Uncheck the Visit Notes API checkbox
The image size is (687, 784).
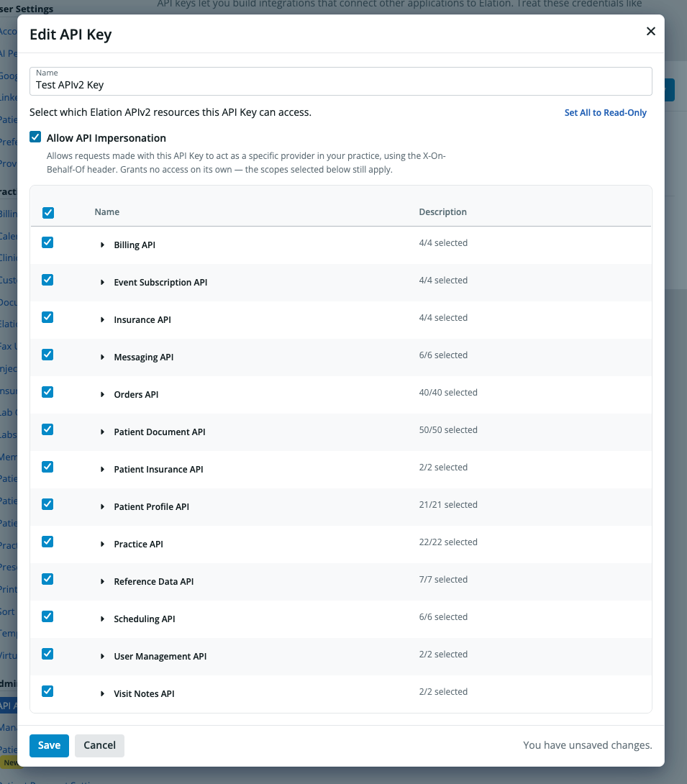[x=47, y=691]
